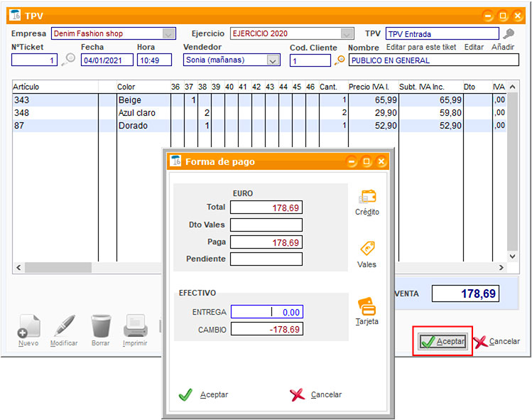Open the Vendedor dropdown Sonia (mañanas)
532x420 pixels.
coord(273,60)
